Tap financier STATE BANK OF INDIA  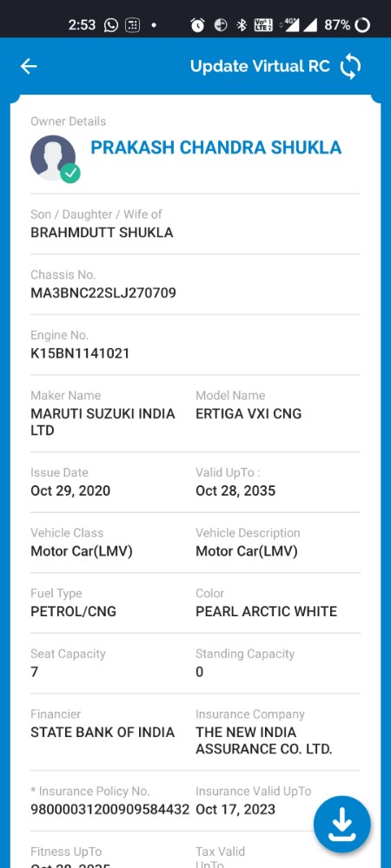pos(103,732)
